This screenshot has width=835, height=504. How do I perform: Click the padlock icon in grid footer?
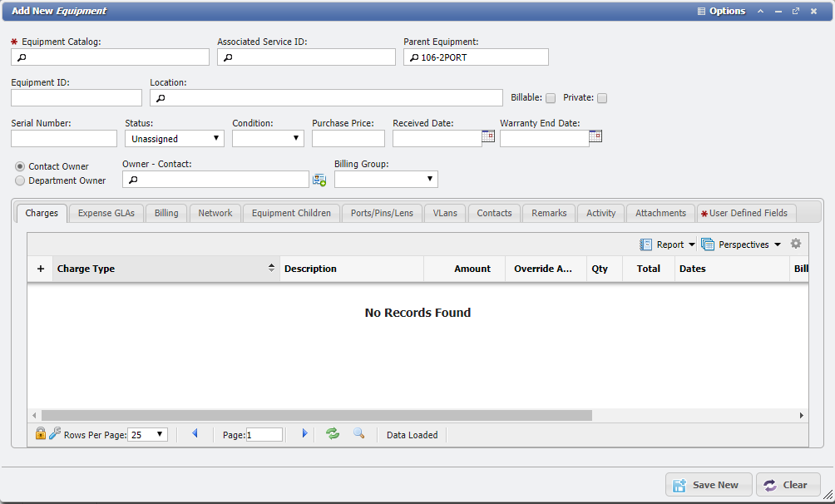pos(40,433)
